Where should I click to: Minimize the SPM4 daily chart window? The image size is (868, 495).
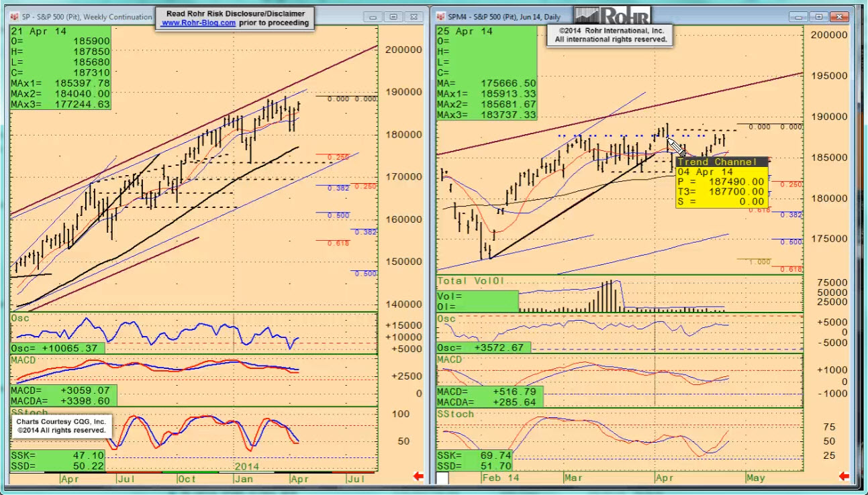[799, 17]
